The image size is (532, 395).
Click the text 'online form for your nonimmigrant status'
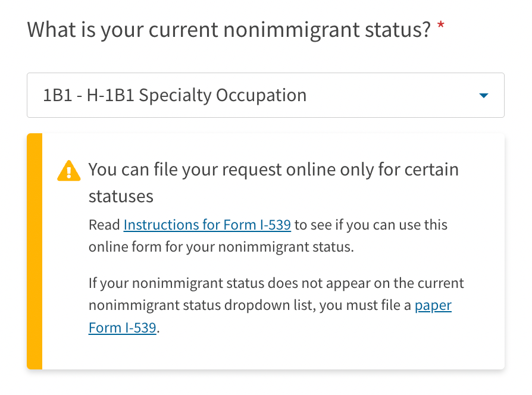click(220, 246)
